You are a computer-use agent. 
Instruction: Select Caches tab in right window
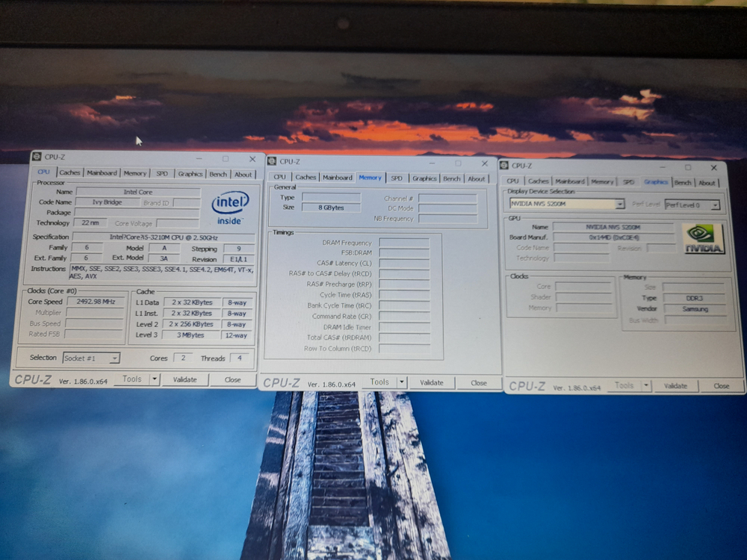coord(539,181)
